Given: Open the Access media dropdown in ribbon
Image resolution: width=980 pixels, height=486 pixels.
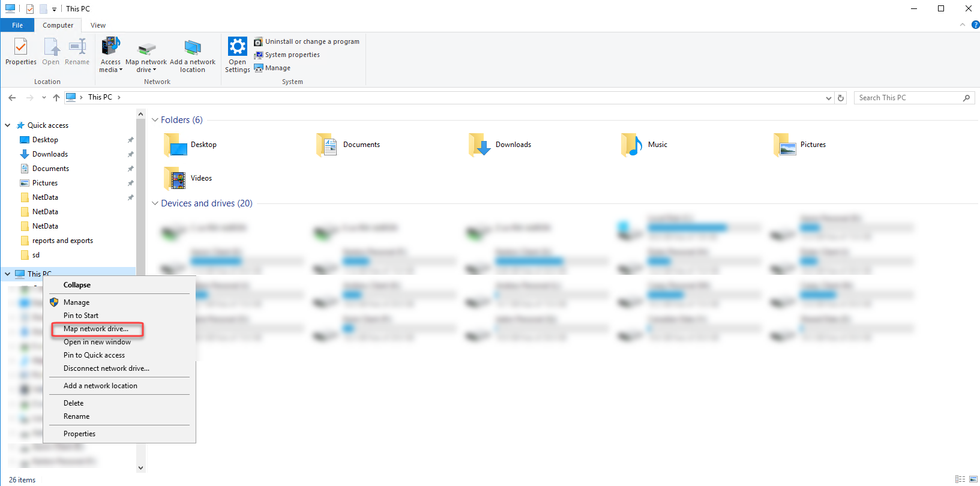Looking at the screenshot, I should click(x=110, y=55).
